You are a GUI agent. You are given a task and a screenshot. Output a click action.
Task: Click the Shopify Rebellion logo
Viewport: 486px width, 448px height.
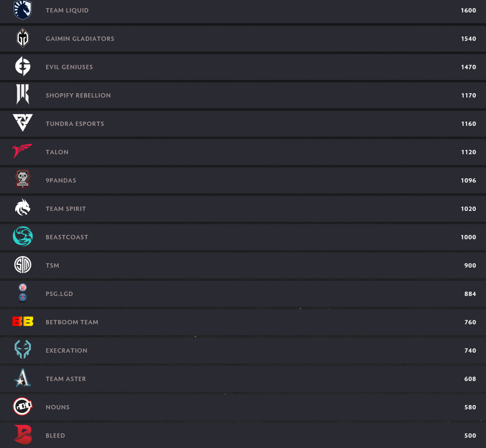tap(23, 94)
